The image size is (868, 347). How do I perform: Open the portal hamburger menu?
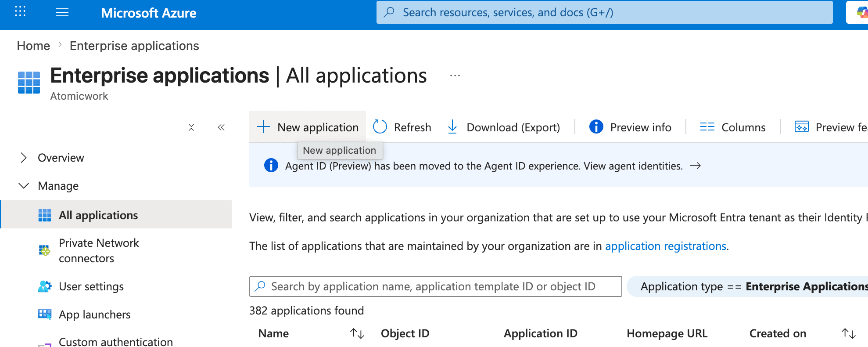(62, 12)
